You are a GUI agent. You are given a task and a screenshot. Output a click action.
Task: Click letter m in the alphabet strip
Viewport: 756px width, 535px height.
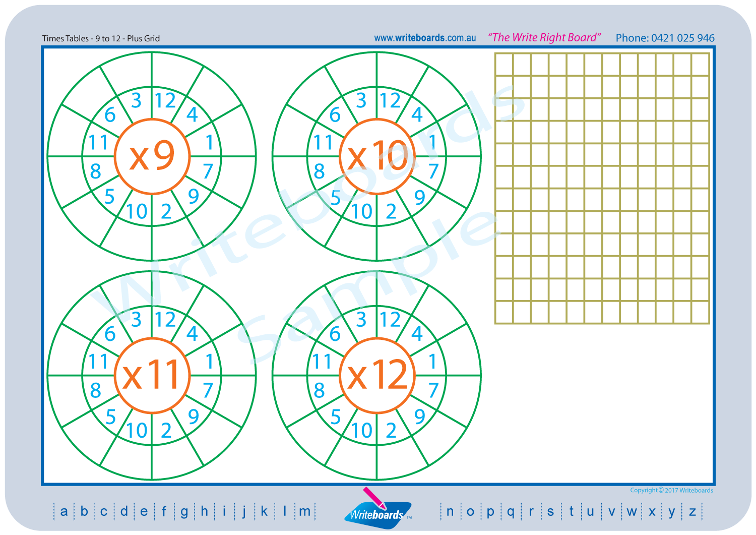[x=305, y=511]
